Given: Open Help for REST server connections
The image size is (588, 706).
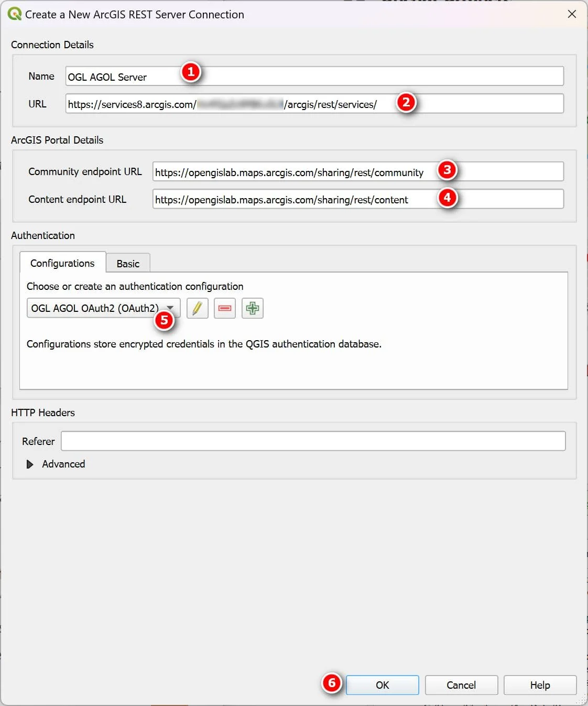Looking at the screenshot, I should [x=540, y=685].
